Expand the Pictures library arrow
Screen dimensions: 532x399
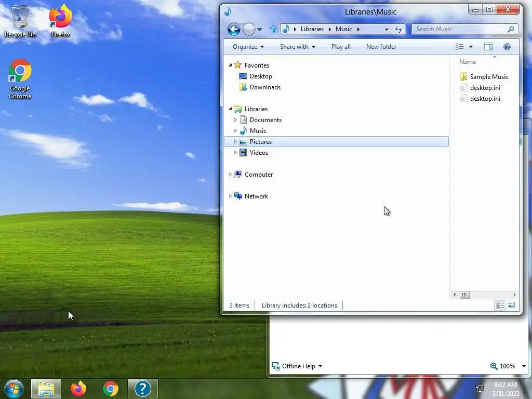(235, 141)
